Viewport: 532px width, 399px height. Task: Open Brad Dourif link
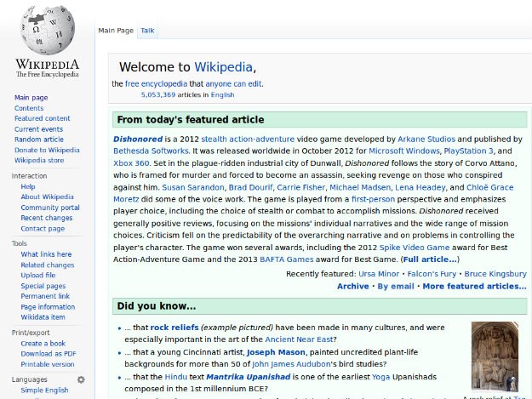250,187
